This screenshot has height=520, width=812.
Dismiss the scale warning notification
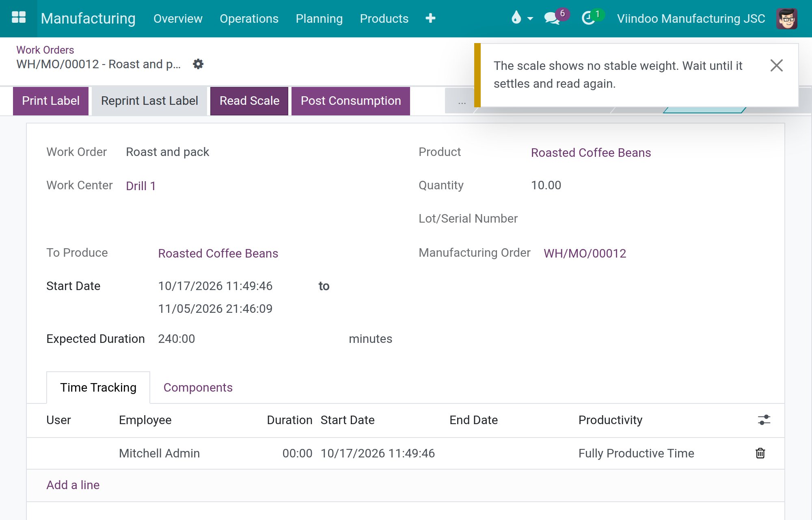pos(776,65)
